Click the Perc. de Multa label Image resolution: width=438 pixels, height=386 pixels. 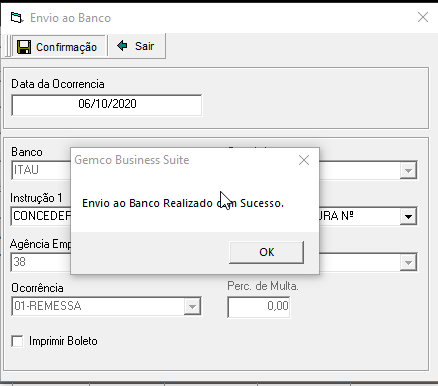263,286
